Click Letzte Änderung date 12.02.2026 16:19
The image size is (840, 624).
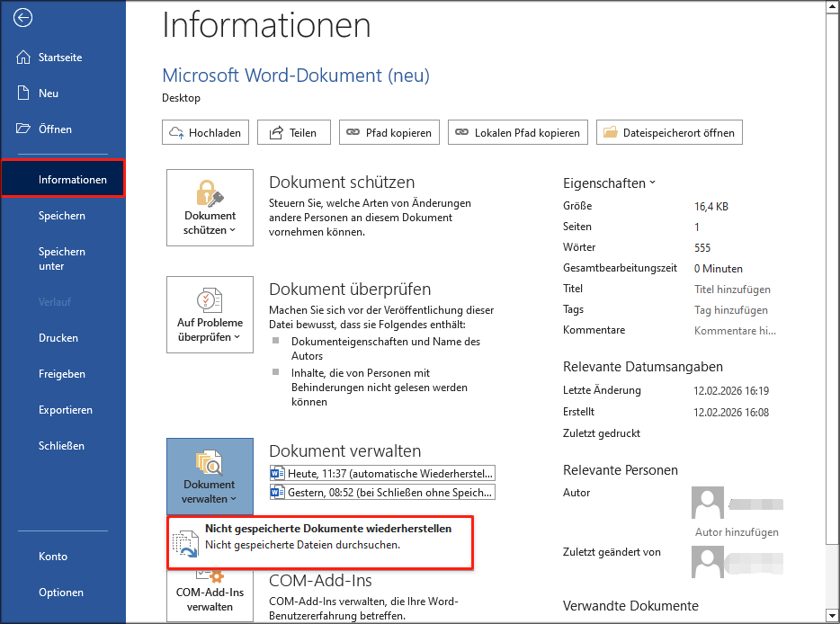731,391
